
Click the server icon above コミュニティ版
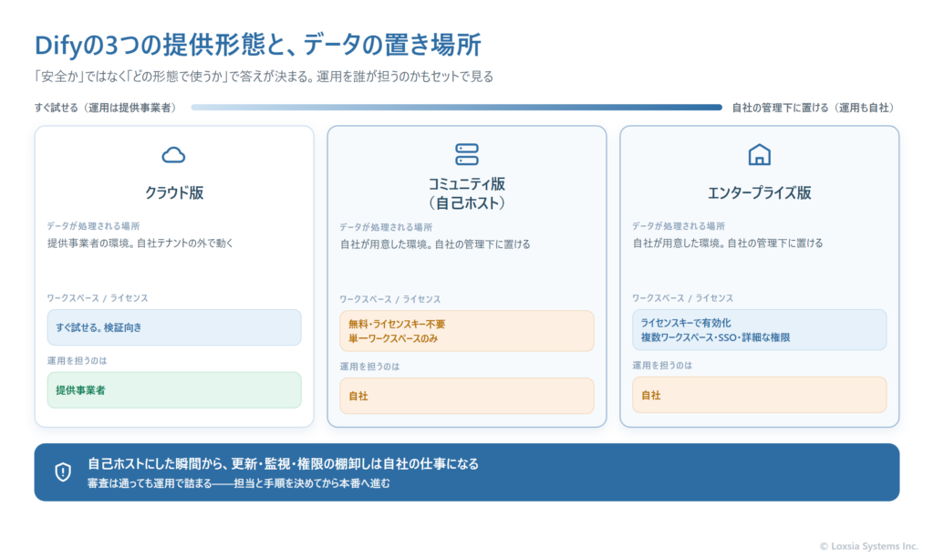(x=466, y=154)
